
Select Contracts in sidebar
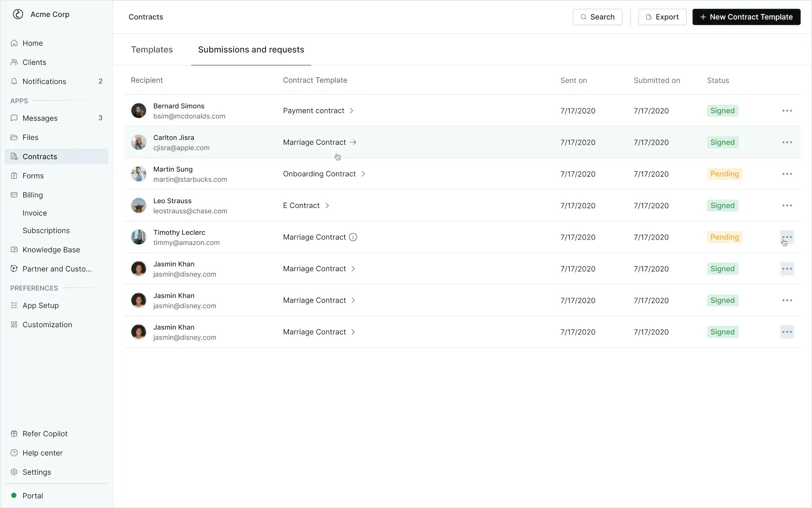click(56, 156)
